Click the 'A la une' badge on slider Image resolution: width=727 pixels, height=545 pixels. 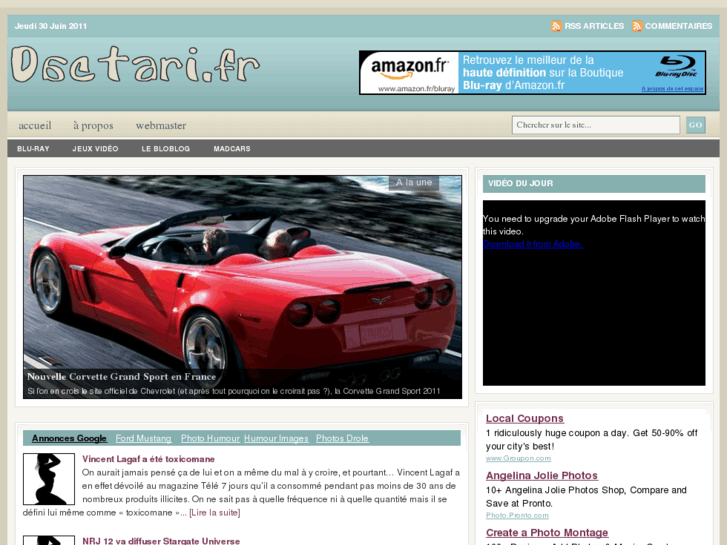(x=414, y=183)
